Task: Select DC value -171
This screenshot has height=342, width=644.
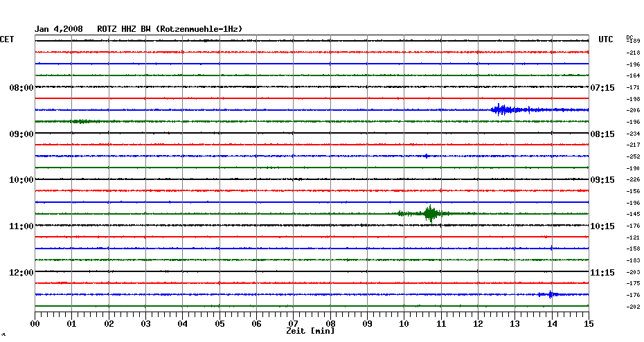Action: (634, 87)
